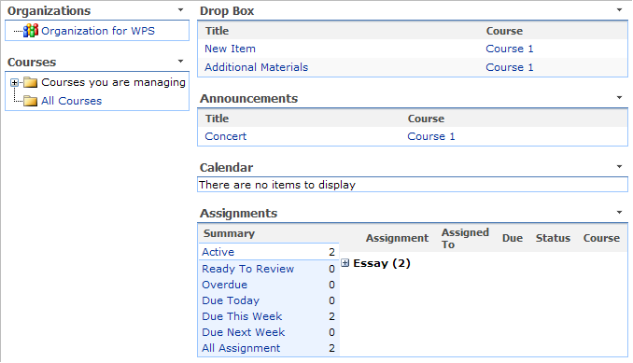The width and height of the screenshot is (633, 363).
Task: Open the Drop Box web part menu arrow
Action: click(x=619, y=10)
